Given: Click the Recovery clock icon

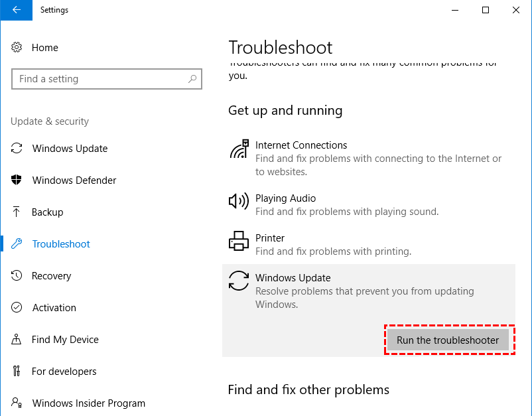Looking at the screenshot, I should pyautogui.click(x=17, y=276).
